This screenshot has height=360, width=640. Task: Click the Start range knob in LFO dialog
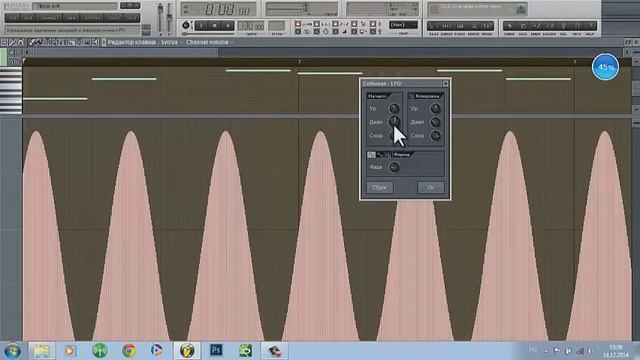coord(394,121)
